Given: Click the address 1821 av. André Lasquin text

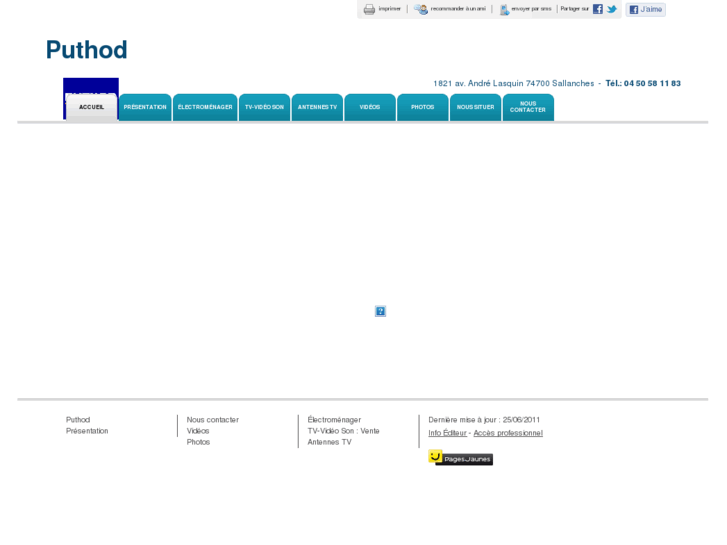Looking at the screenshot, I should [x=514, y=83].
